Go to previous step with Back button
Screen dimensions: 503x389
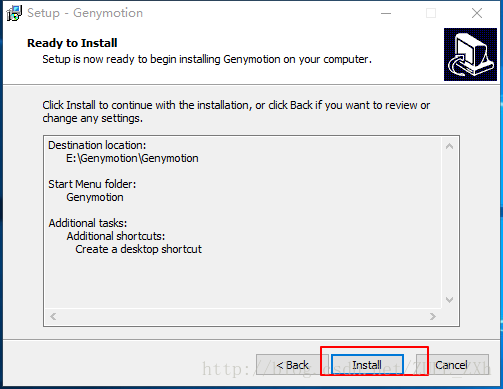[292, 365]
